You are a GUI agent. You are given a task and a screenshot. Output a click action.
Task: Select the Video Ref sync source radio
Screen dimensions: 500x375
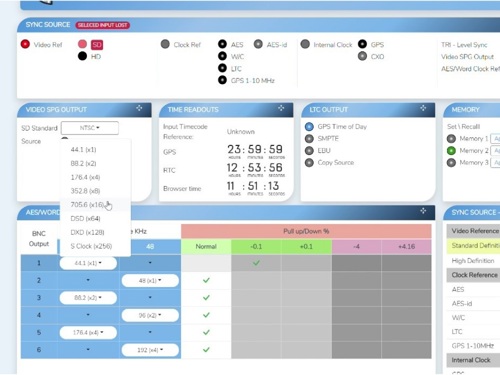coord(25,44)
